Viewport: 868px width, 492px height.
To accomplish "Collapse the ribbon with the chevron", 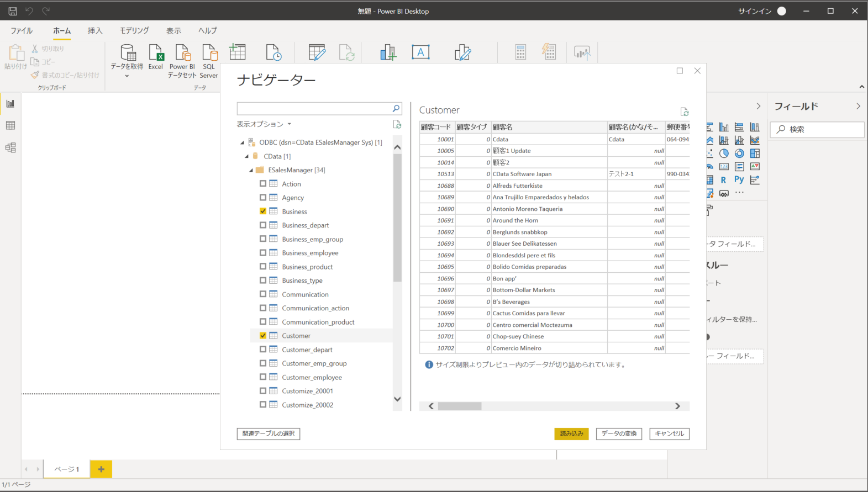I will pos(861,87).
